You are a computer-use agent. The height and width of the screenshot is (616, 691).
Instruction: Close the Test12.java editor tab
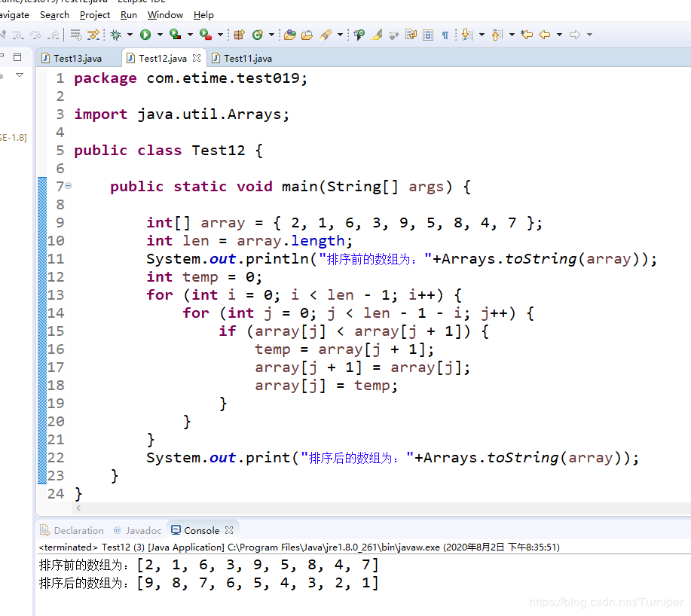(197, 58)
